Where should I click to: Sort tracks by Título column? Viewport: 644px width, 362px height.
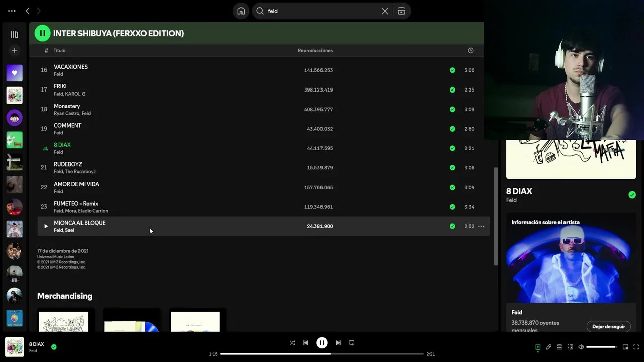60,50
